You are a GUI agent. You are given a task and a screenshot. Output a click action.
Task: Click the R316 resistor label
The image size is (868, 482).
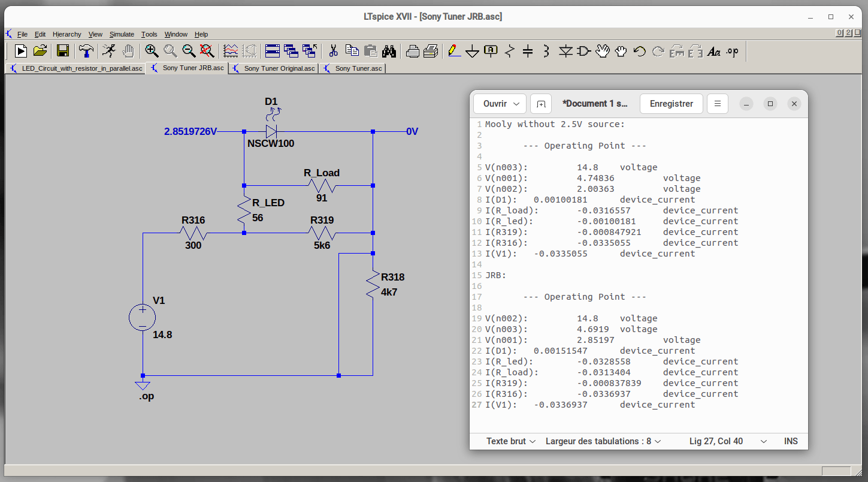tap(193, 220)
